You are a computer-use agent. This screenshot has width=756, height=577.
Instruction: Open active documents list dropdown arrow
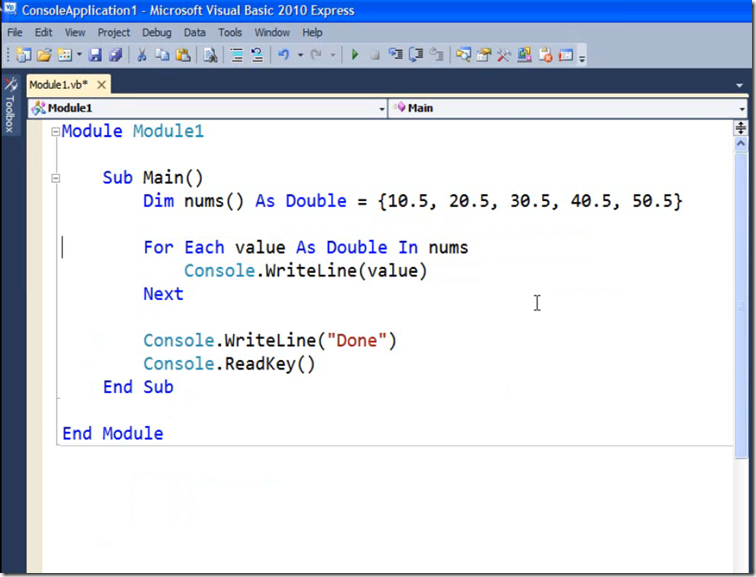pos(740,85)
